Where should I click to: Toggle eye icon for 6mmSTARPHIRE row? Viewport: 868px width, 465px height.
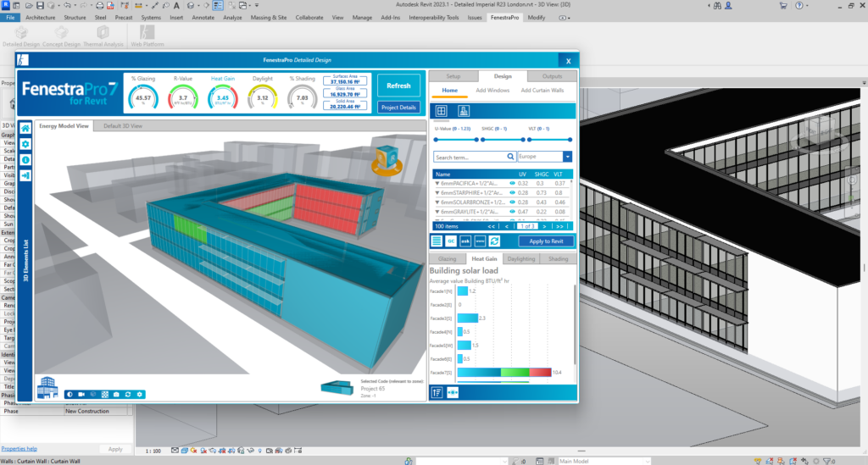(512, 193)
